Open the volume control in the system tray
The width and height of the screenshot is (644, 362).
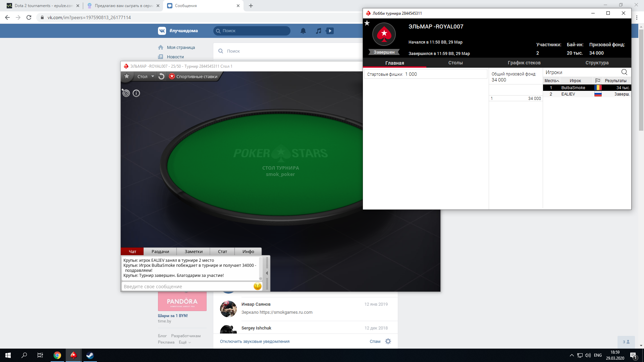588,355
